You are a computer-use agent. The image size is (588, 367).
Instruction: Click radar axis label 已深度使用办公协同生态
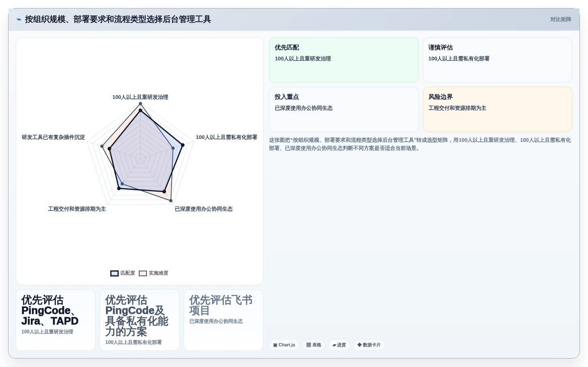coord(204,209)
